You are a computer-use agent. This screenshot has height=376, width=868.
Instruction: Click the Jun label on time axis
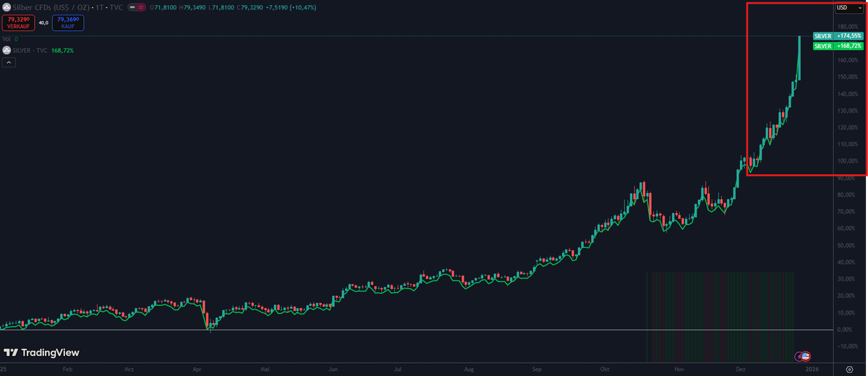[333, 369]
